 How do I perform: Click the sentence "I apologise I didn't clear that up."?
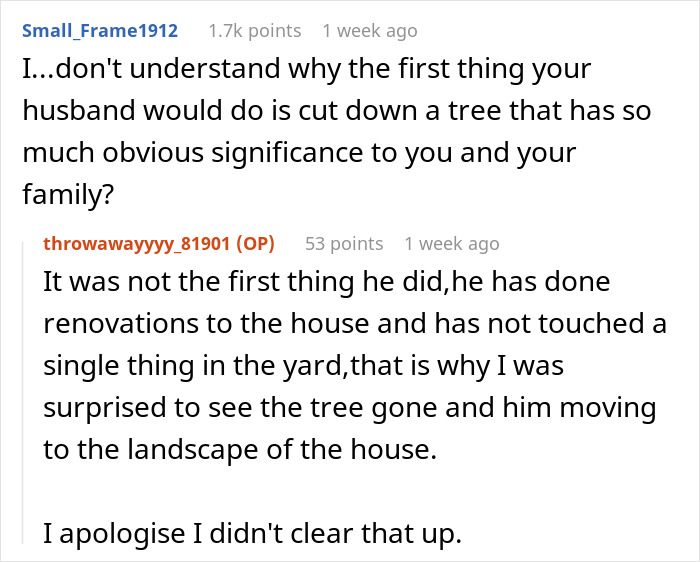click(252, 534)
